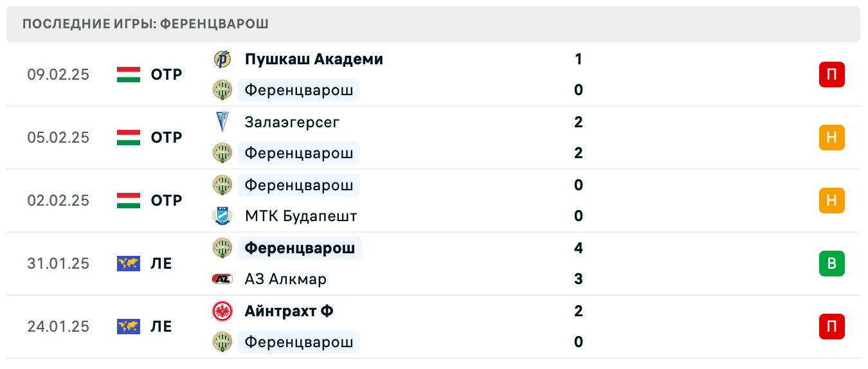The height and width of the screenshot is (369, 868).
Task: Click the Eintracht Frankfurt eagle logo
Action: point(222,311)
